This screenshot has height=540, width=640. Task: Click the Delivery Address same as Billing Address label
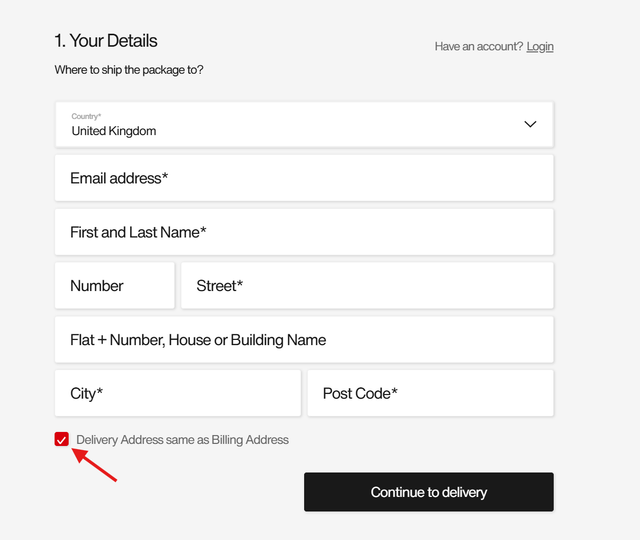(x=182, y=440)
